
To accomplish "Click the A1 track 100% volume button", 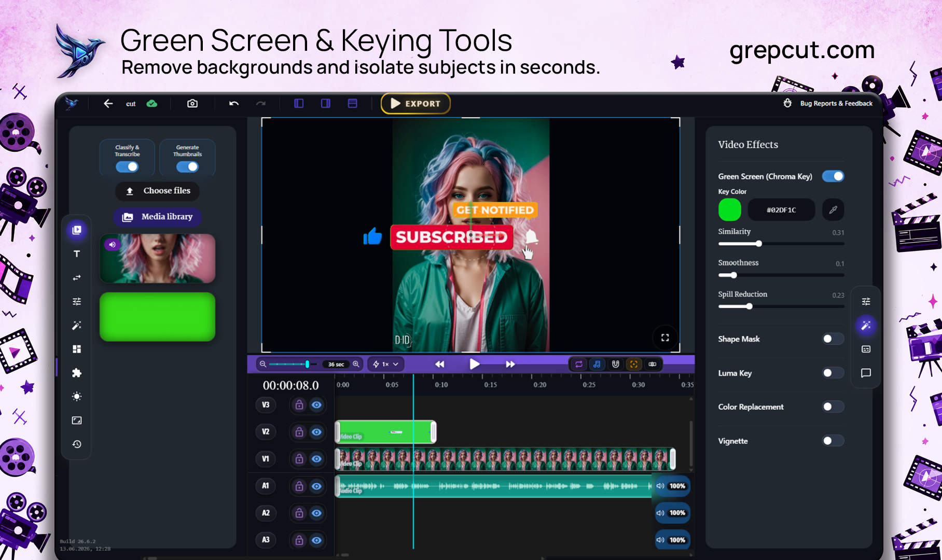I will 672,486.
